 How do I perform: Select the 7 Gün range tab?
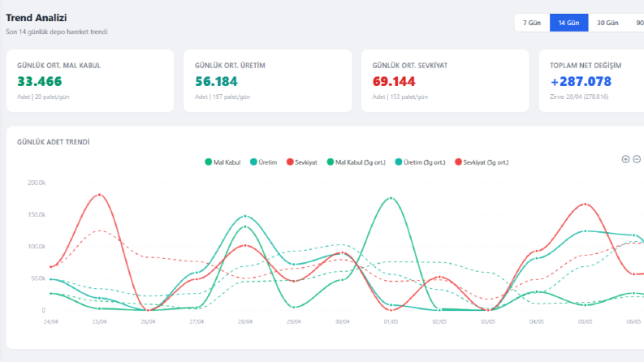pyautogui.click(x=532, y=23)
